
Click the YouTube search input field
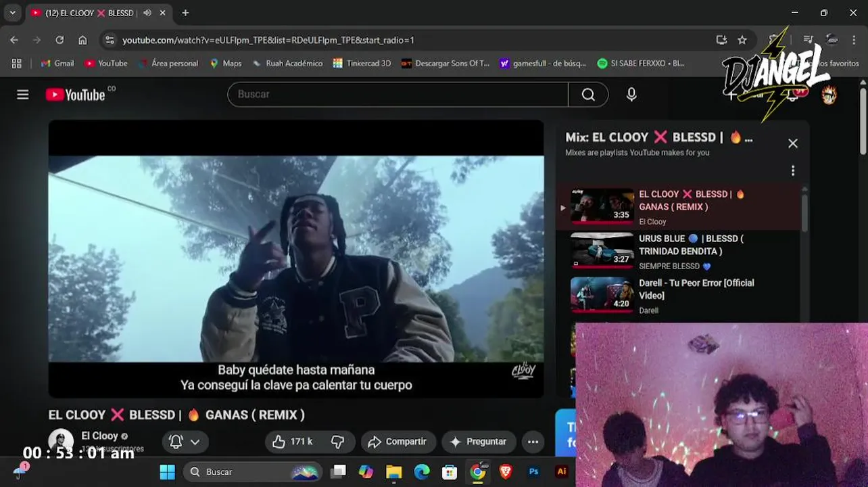[397, 95]
